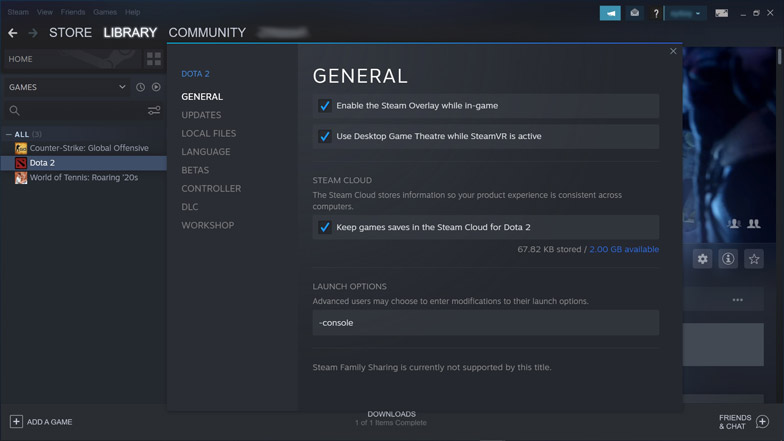Click the library page vertical scrollbar
Screen dimensions: 784x441
pyautogui.click(x=780, y=55)
